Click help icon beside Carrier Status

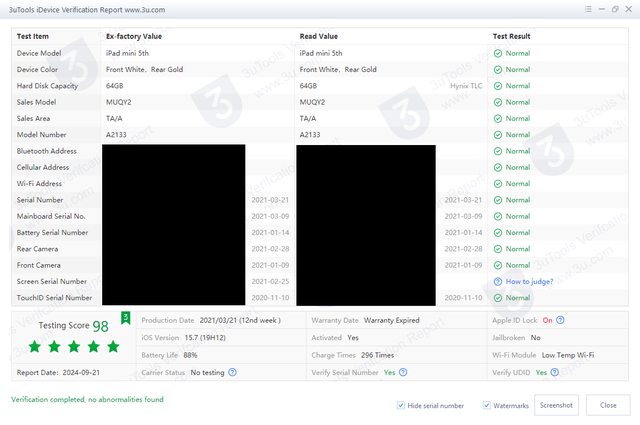(233, 372)
